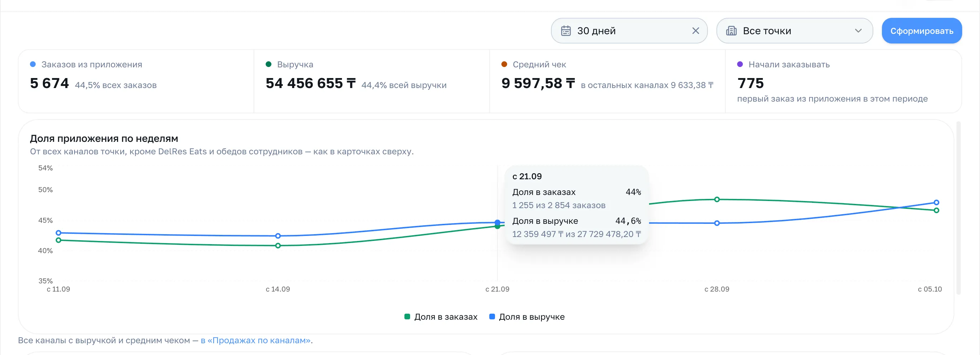Click the calendar icon in the period field
The image size is (980, 355).
(566, 31)
